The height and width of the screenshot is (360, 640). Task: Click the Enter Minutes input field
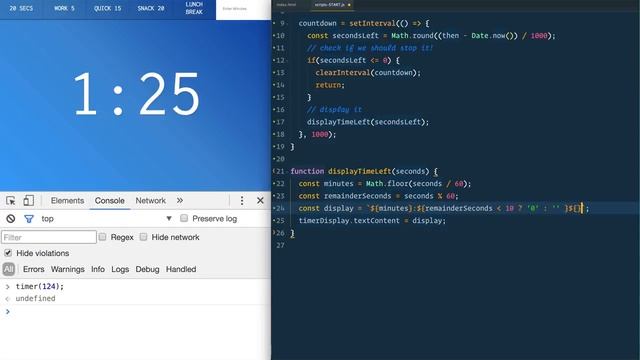[243, 9]
